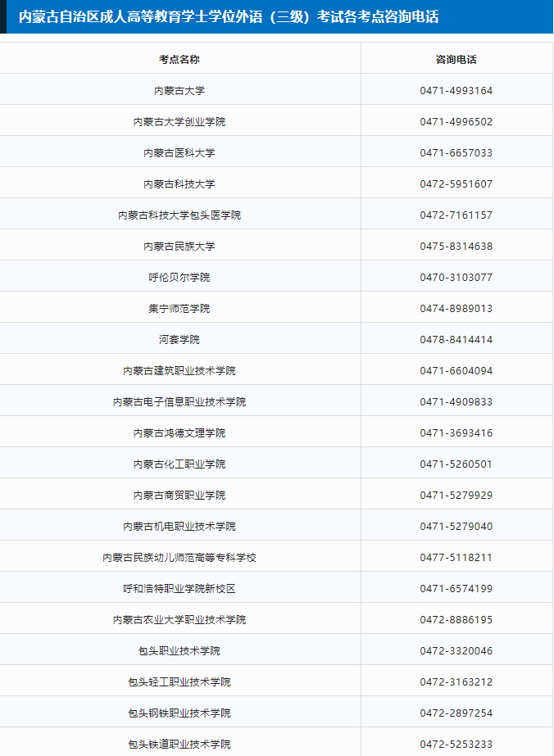Image resolution: width=554 pixels, height=756 pixels.
Task: Select the 集宁师范学院 cell
Action: (179, 308)
